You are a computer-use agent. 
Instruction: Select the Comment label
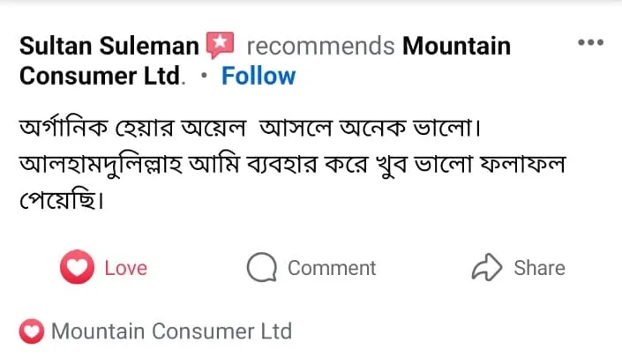[332, 268]
